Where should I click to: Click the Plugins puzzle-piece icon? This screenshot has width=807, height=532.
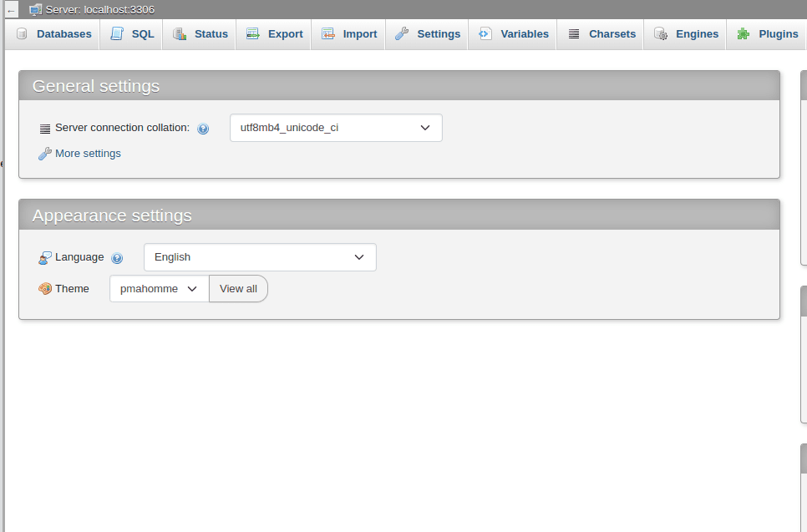[744, 34]
